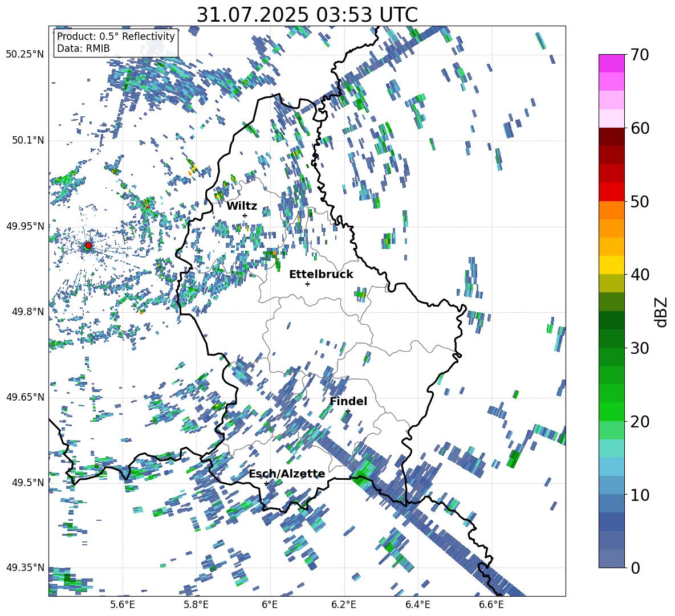The image size is (675, 616).
Task: Click the Wiltz city label
Action: pyautogui.click(x=242, y=206)
